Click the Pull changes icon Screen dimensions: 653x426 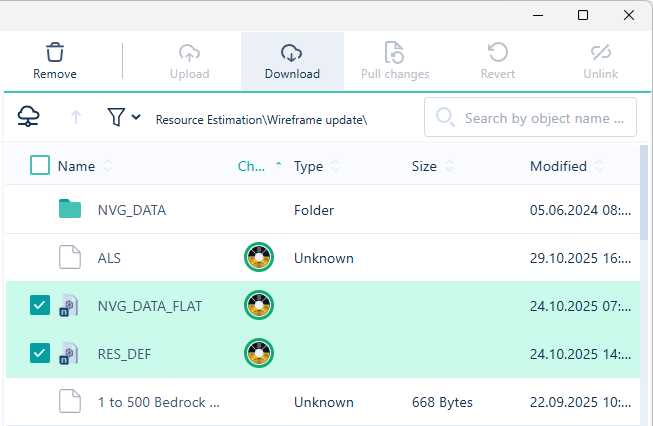pyautogui.click(x=395, y=52)
